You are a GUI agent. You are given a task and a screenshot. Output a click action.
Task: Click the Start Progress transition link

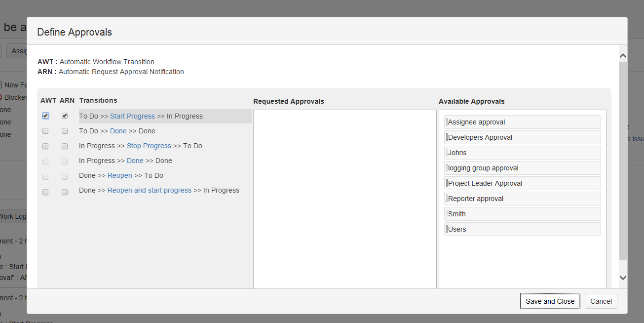pyautogui.click(x=132, y=116)
